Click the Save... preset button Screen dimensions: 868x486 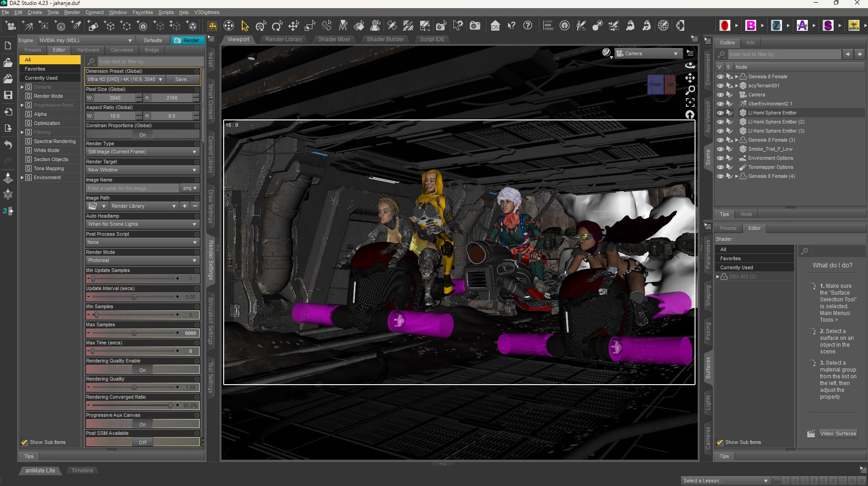tap(182, 79)
